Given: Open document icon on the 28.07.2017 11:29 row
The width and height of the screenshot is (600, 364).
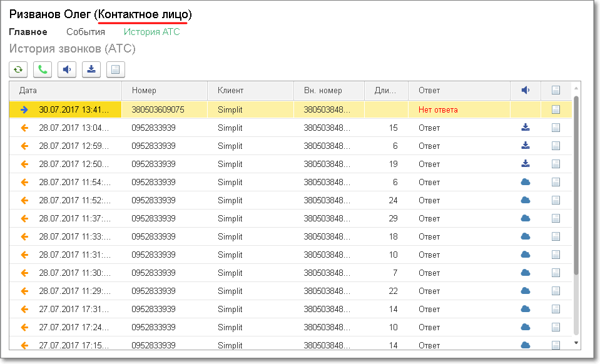Looking at the screenshot, I should pyautogui.click(x=556, y=291).
